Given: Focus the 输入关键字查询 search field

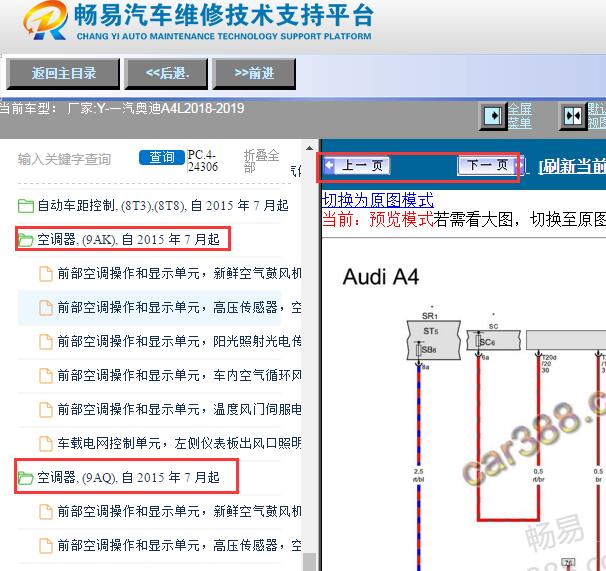Looking at the screenshot, I should (x=65, y=159).
